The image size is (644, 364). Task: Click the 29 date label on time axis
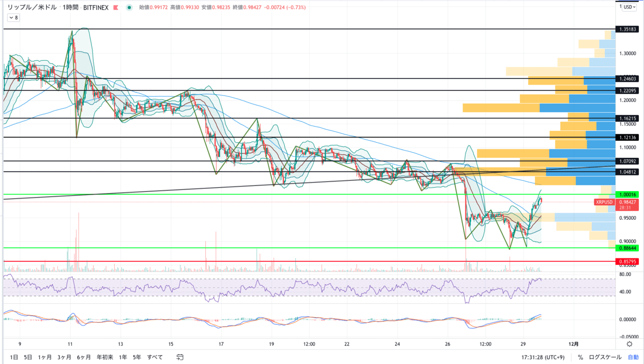click(523, 344)
